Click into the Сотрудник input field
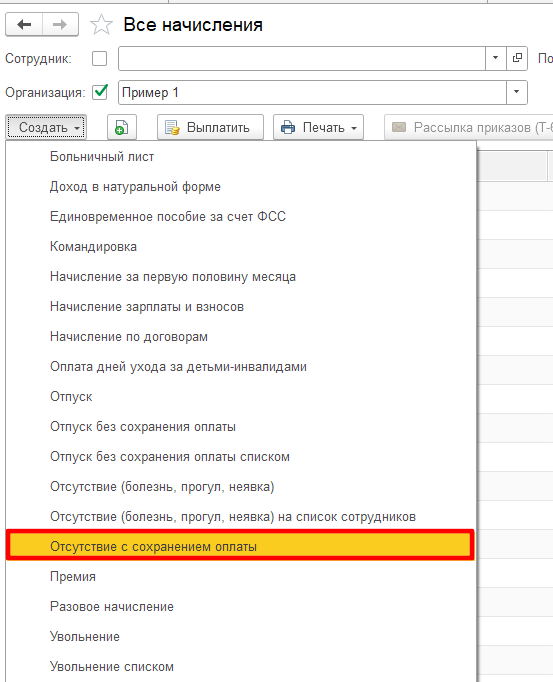Viewport: 553px width, 682px height. click(x=302, y=58)
